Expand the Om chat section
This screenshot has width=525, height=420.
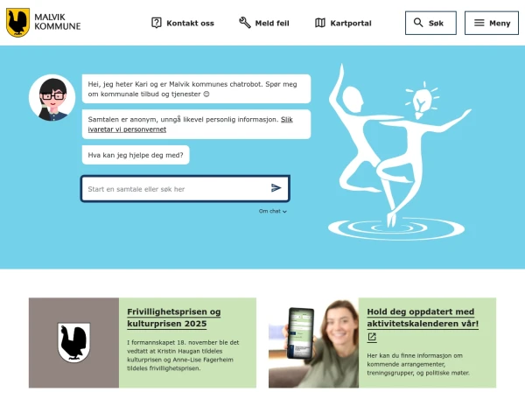(272, 212)
